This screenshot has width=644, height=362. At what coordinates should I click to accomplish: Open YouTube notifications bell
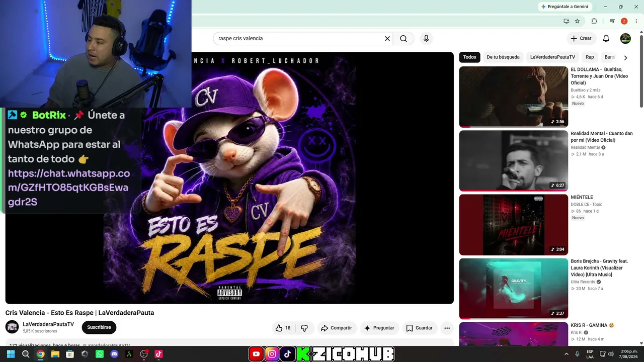point(606,39)
